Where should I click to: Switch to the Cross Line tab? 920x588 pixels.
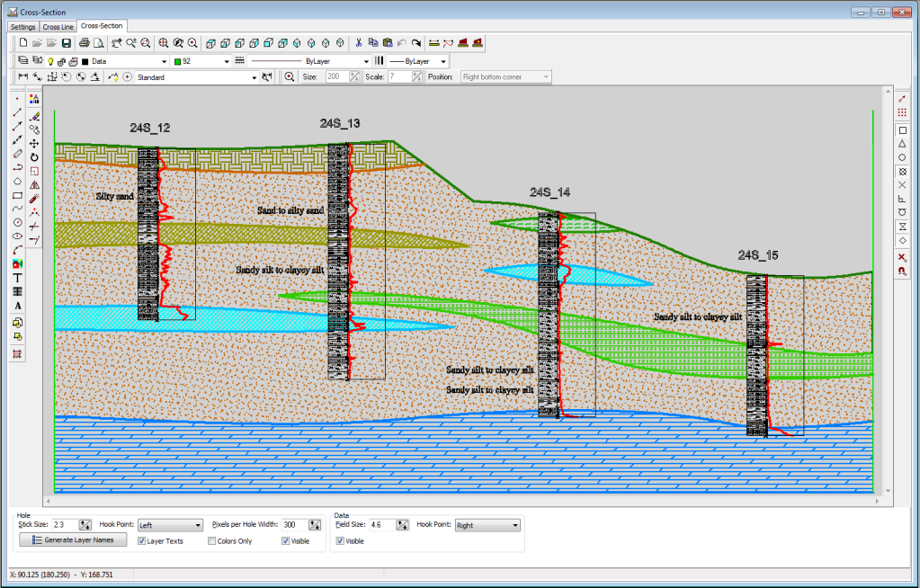pyautogui.click(x=58, y=27)
